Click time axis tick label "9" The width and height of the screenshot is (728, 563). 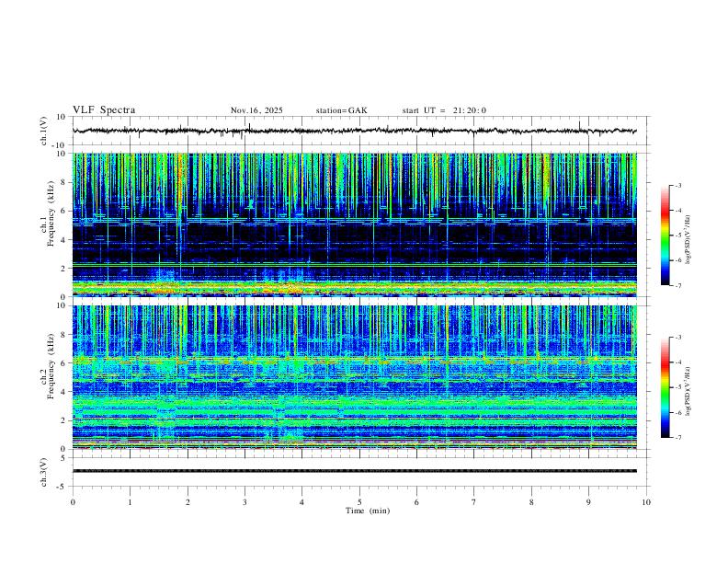(x=588, y=502)
